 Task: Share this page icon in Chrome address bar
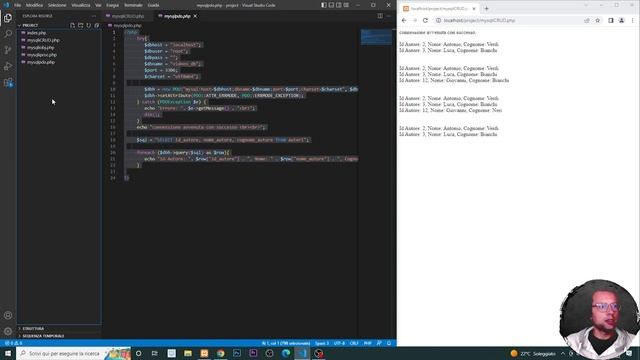(587, 20)
